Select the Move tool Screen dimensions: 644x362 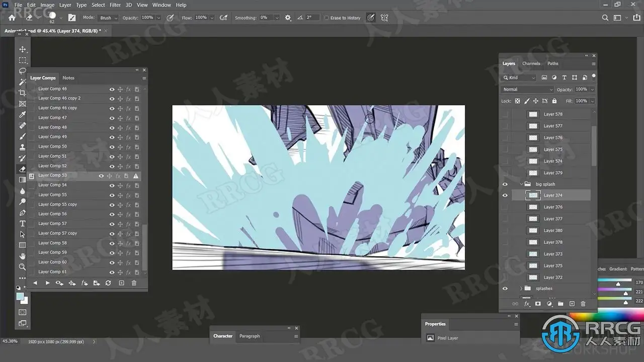coord(22,49)
